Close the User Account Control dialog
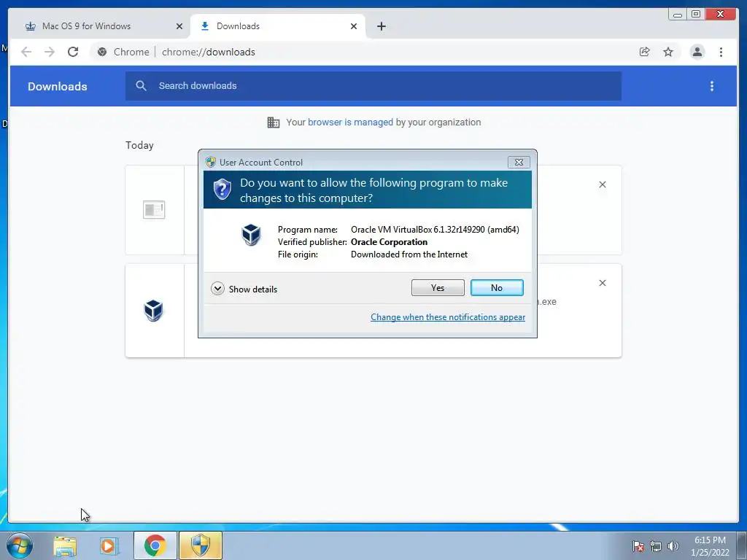Screen dimensions: 747x560 [x=519, y=163]
